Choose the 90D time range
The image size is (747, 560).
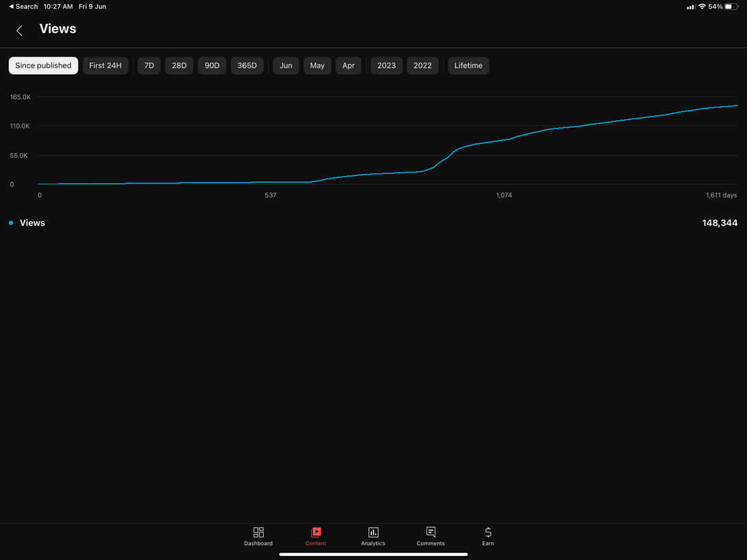212,66
